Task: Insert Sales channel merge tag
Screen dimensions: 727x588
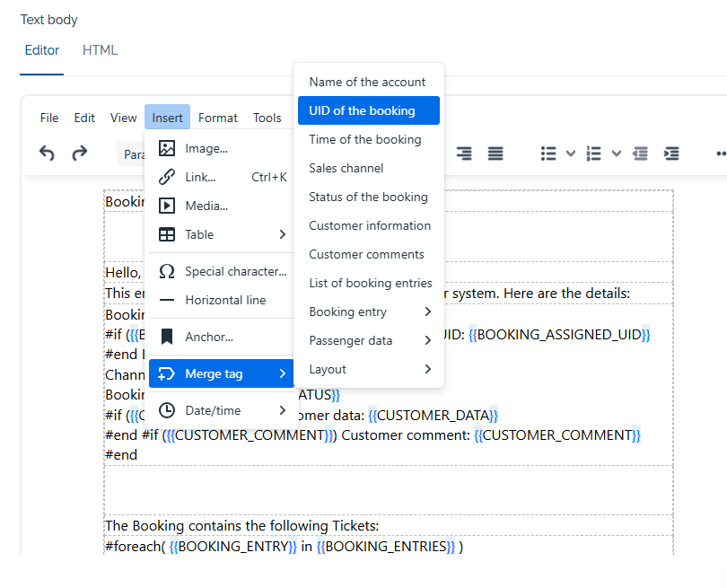Action: (369, 168)
